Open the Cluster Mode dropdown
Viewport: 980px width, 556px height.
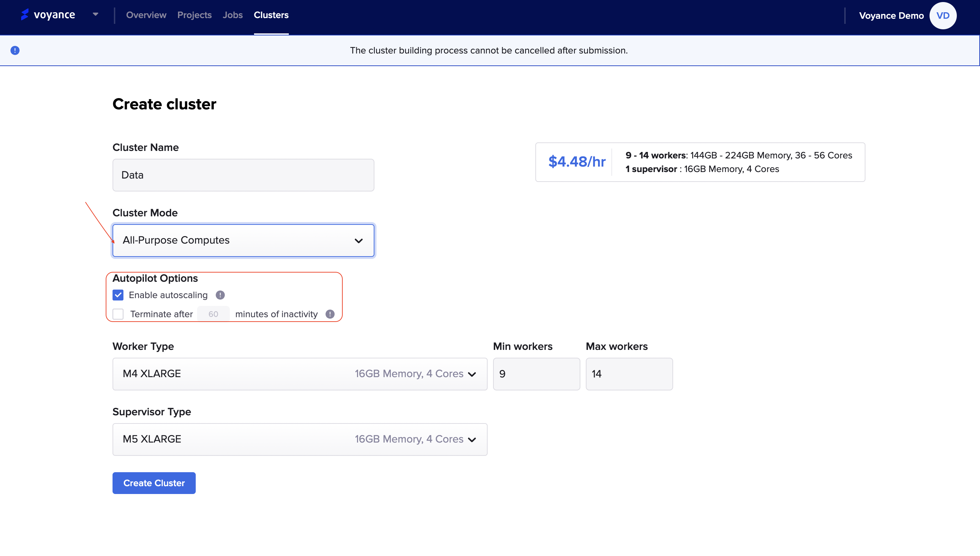[243, 240]
